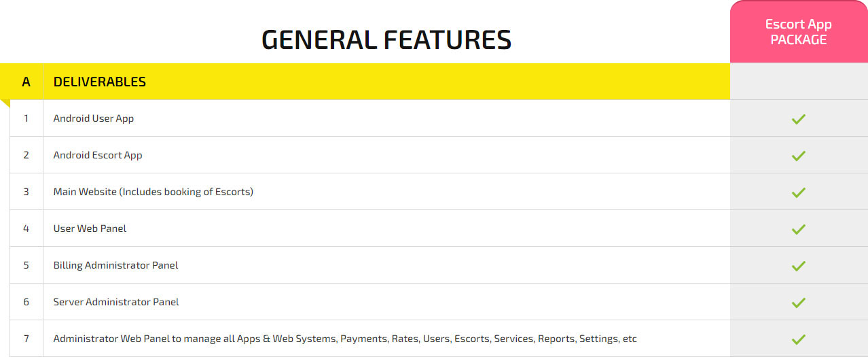Click the yellow DELIVERABLES section header

pos(100,82)
